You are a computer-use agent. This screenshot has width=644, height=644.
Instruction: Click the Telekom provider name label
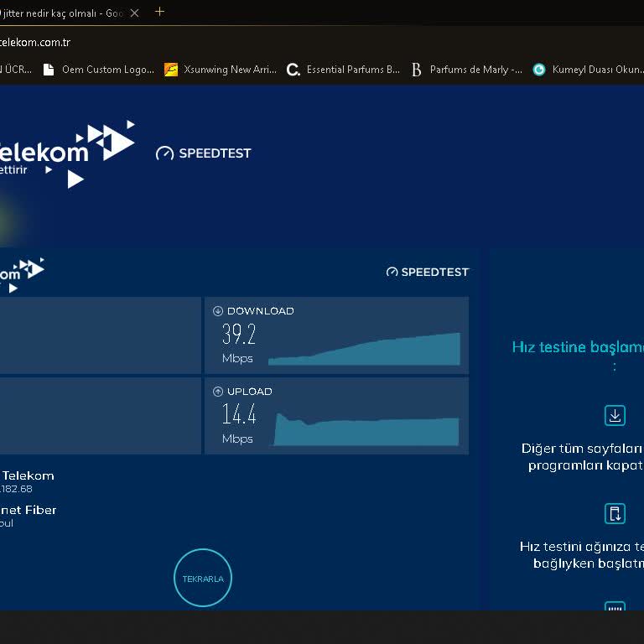27,475
